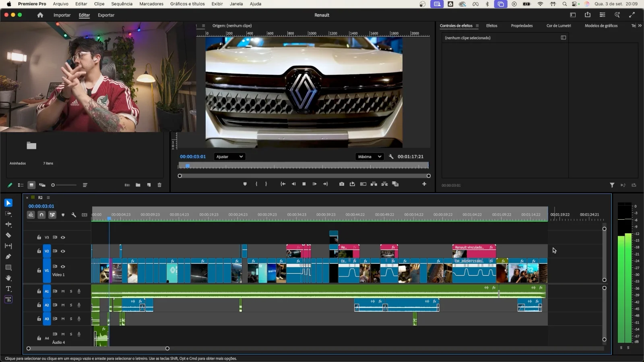644x362 pixels.
Task: Toggle V2 track output eye
Action: click(63, 251)
